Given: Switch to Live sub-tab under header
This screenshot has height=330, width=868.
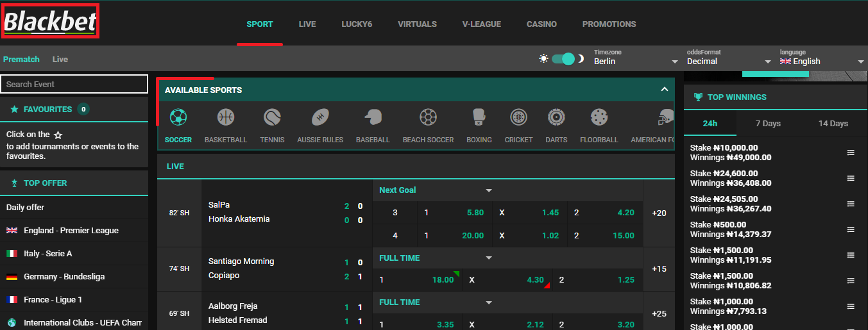Looking at the screenshot, I should coord(60,59).
